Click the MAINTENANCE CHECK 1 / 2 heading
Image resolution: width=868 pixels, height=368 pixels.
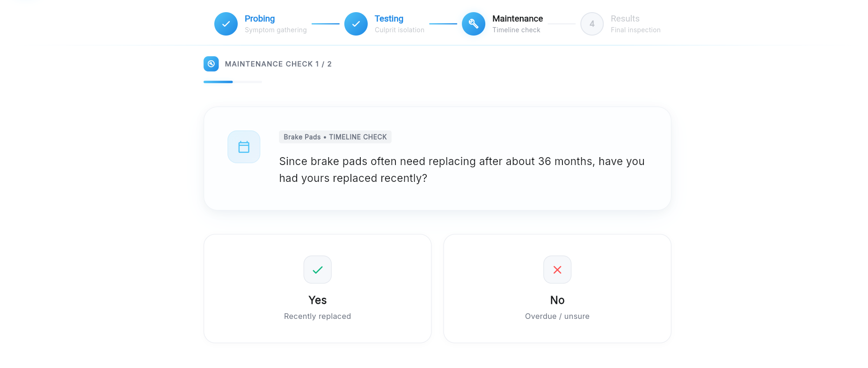click(278, 64)
